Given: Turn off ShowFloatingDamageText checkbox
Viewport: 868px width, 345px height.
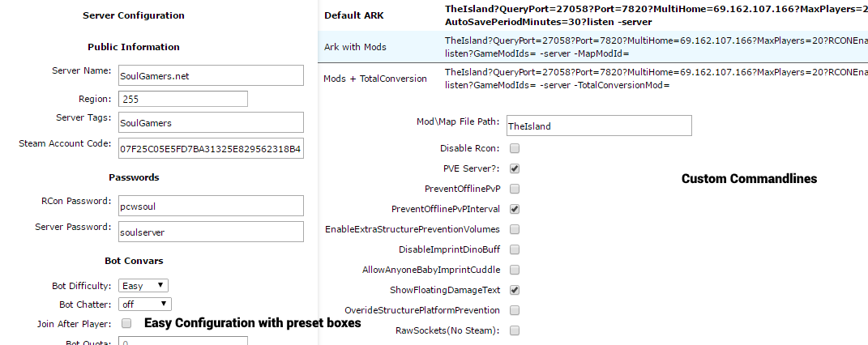Looking at the screenshot, I should coord(515,290).
